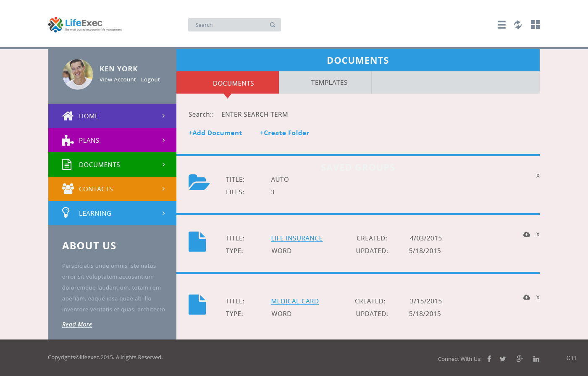Download the Medical Card document

(527, 297)
